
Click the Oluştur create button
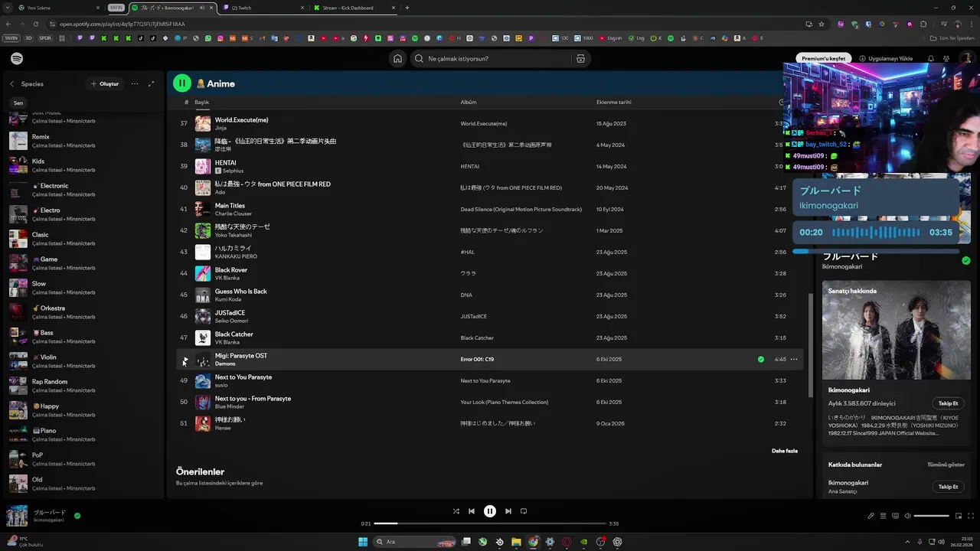[x=106, y=84]
